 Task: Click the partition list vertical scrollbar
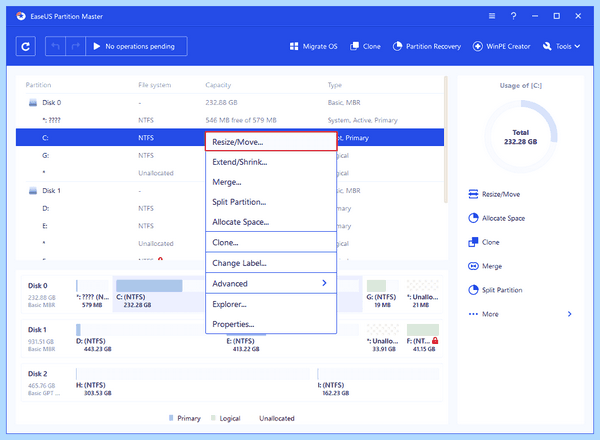(x=446, y=140)
